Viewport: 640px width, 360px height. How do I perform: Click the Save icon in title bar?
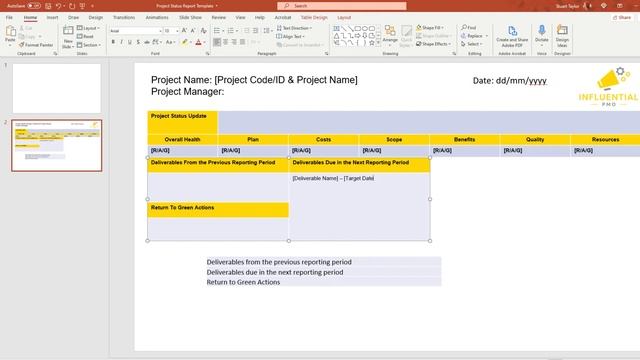[48, 6]
